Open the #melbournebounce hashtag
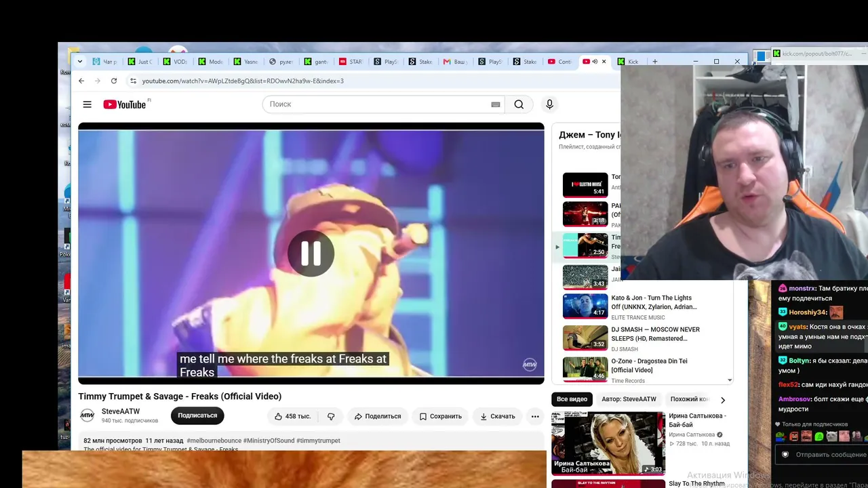The height and width of the screenshot is (488, 868). [x=214, y=441]
